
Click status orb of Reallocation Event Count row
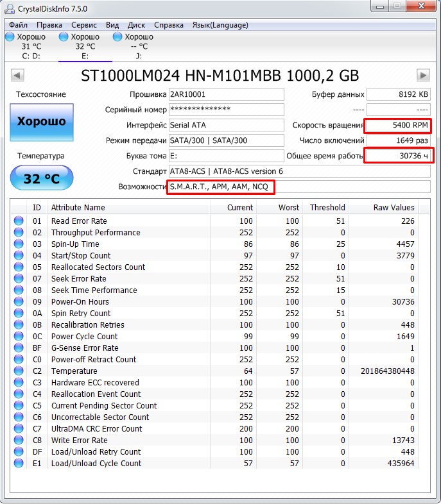(x=19, y=394)
